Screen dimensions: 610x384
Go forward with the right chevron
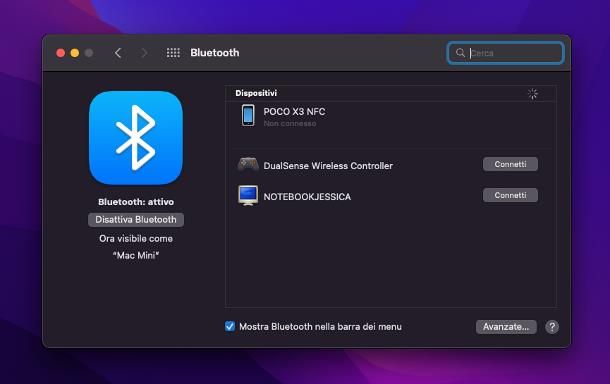tap(144, 53)
